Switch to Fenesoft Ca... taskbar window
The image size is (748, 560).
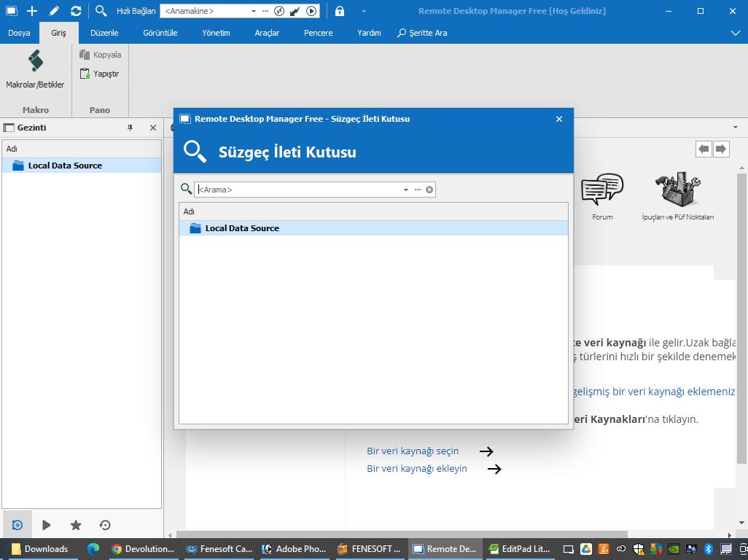(219, 549)
